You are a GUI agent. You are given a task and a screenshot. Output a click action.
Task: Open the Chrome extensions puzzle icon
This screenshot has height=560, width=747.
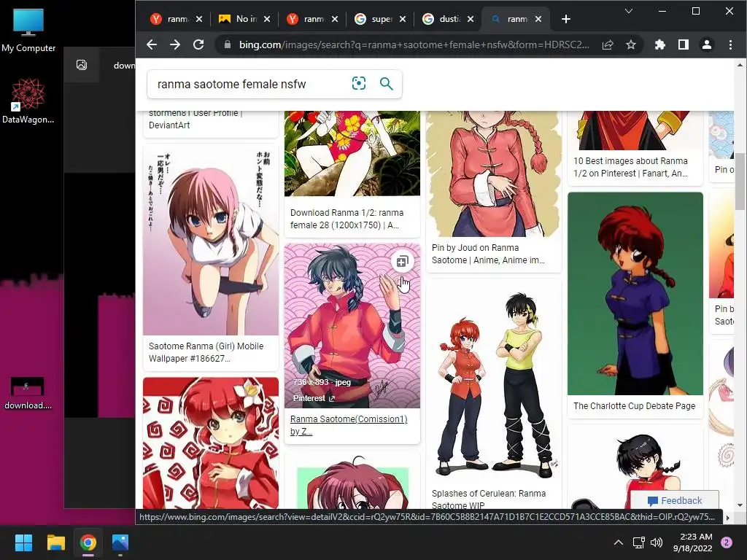[659, 44]
